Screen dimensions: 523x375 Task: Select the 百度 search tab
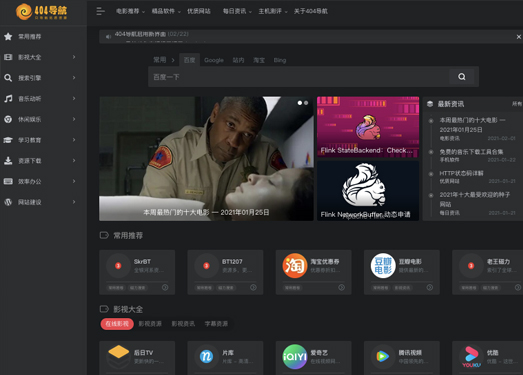[x=189, y=60]
